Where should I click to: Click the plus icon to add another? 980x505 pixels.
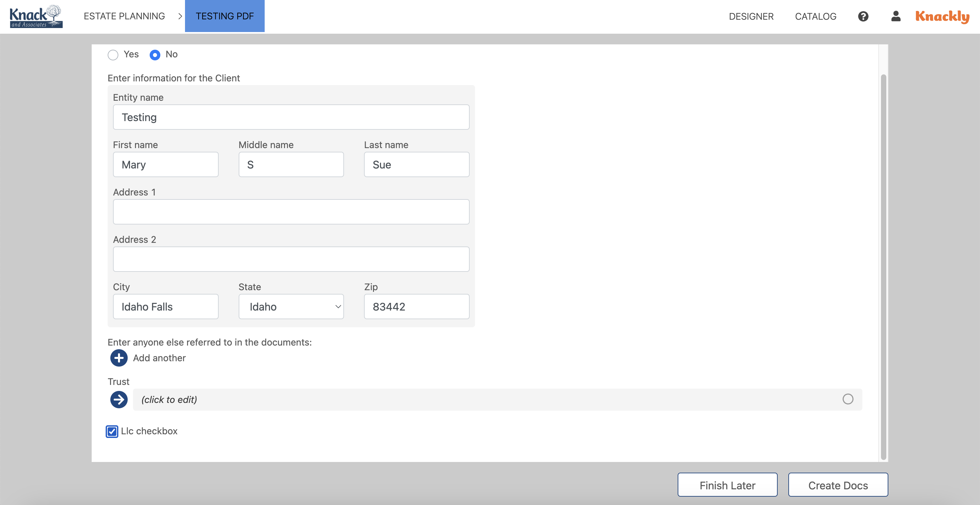coord(119,358)
